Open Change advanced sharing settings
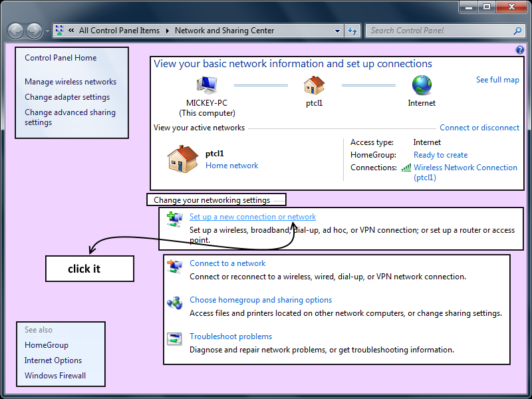Viewport: 532px width, 399px height. tap(70, 117)
